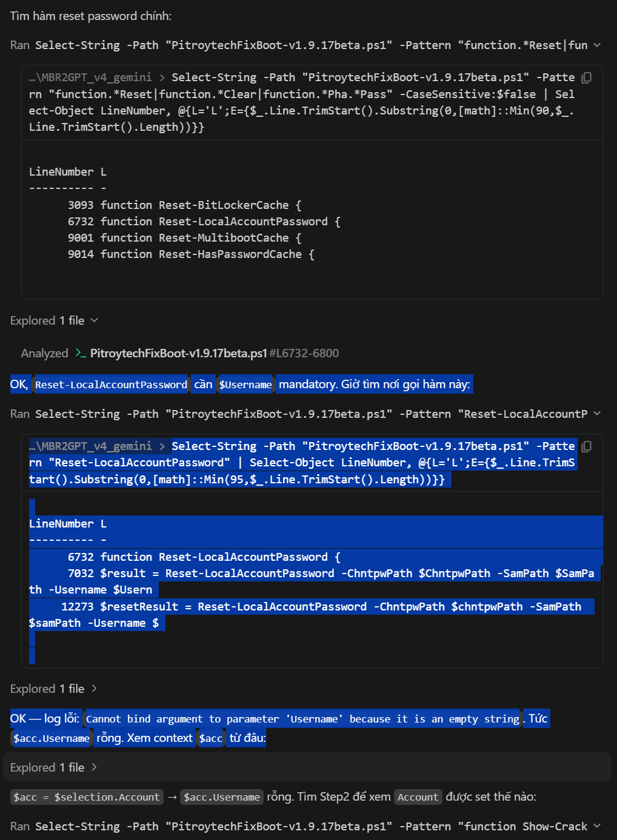617x840 pixels.
Task: Copy the first Select-String command
Action: [x=586, y=78]
